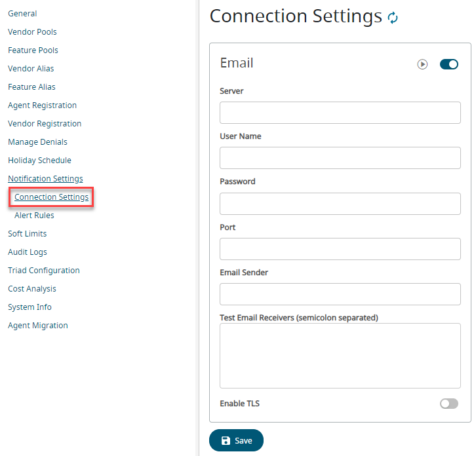476x456 pixels.
Task: Click the Server input field
Action: [x=340, y=113]
